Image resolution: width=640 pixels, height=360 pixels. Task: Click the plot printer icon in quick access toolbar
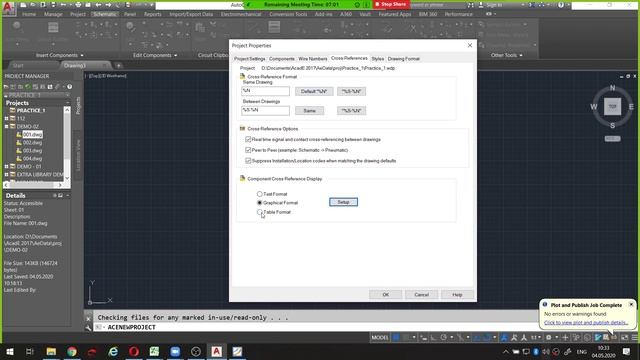(x=78, y=5)
